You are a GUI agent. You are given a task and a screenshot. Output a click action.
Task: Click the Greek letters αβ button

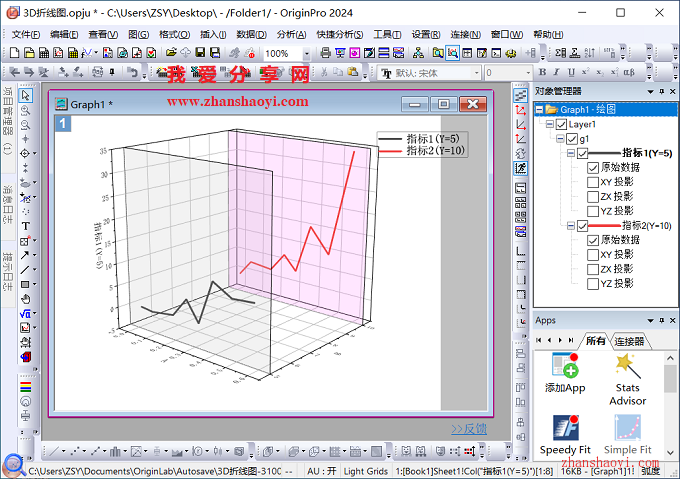[629, 72]
